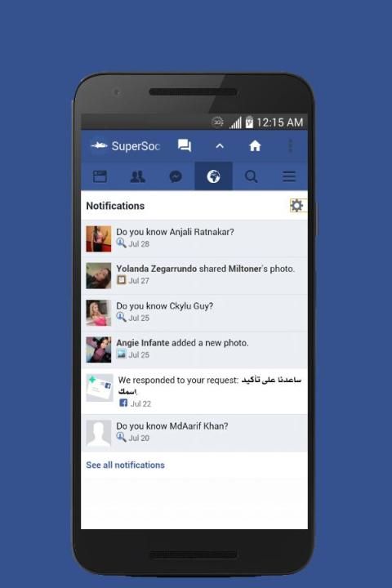Open the We responded to your request notification
Screen dimensions: 392x588
coord(194,391)
